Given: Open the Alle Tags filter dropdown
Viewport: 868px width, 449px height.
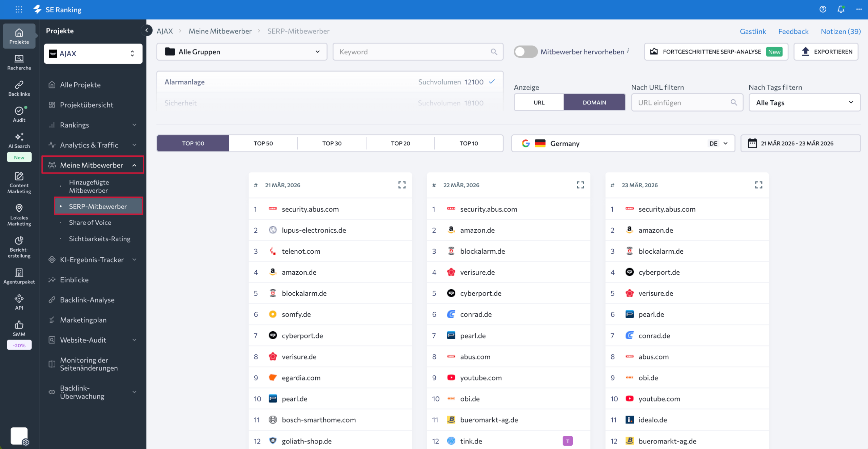Looking at the screenshot, I should [804, 102].
